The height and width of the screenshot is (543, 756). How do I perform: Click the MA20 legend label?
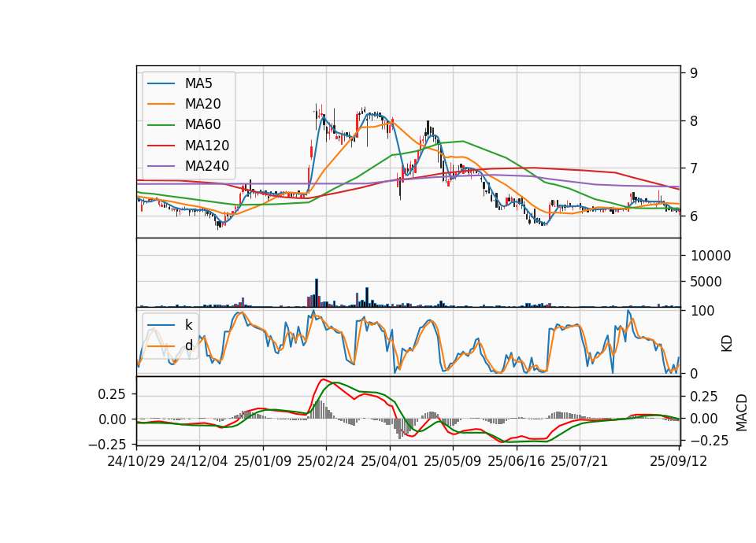click(x=202, y=104)
